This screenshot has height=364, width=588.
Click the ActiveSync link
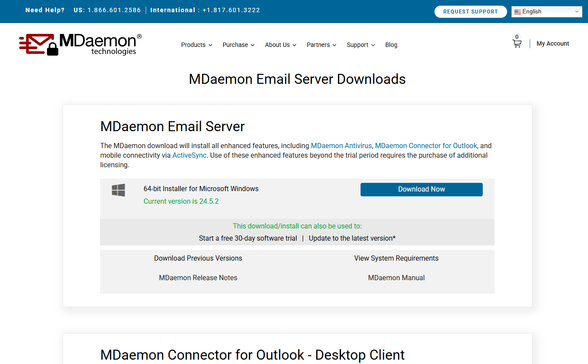189,155
